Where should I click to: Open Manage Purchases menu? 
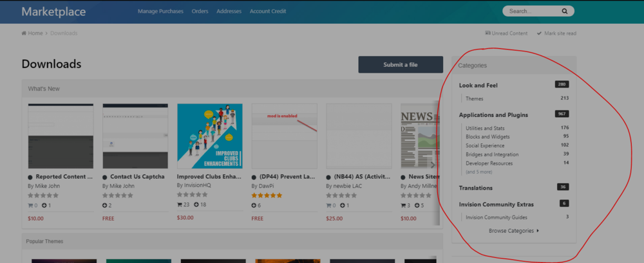[x=160, y=11]
